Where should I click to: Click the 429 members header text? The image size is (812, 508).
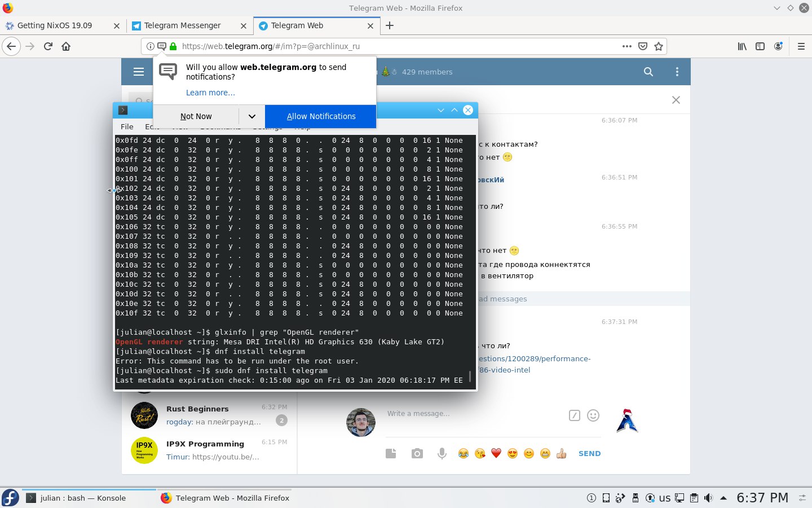[427, 72]
